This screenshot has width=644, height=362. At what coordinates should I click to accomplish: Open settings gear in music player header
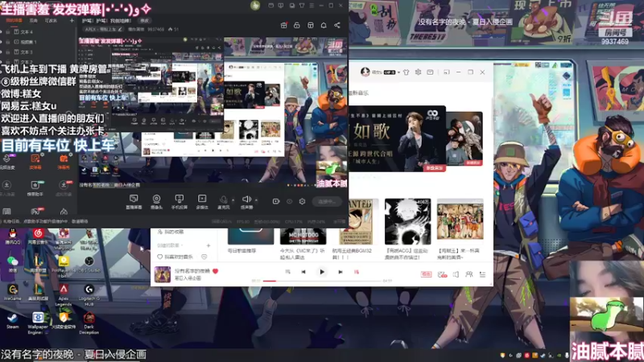(x=418, y=72)
